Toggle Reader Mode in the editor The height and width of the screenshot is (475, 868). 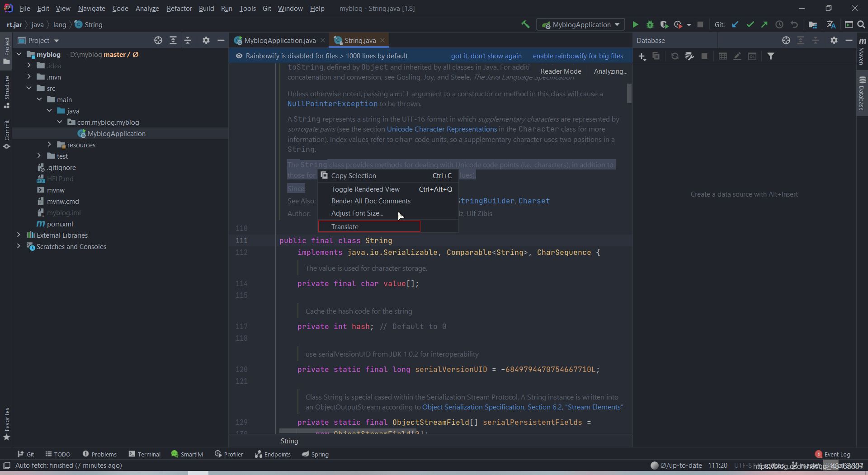click(x=561, y=71)
